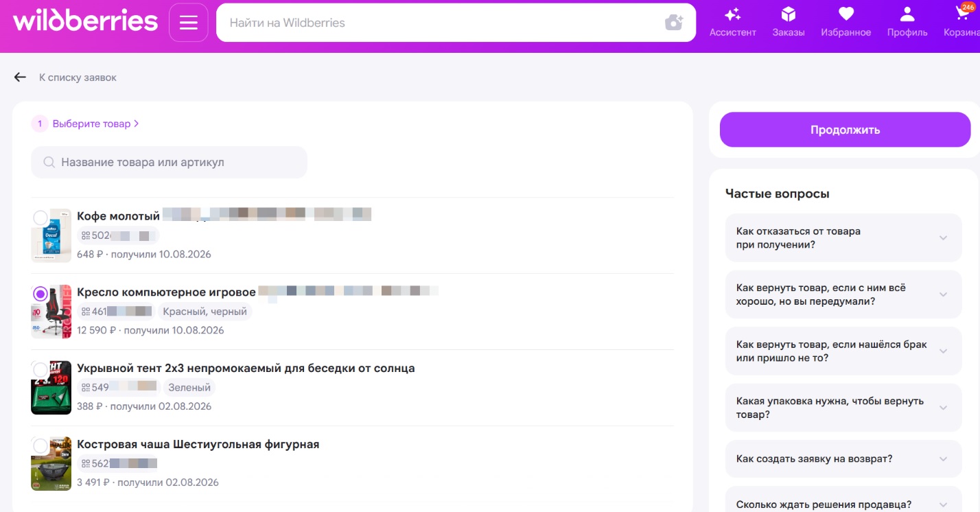Click the '12 590 ₽ · получили 10.08.2026' line

(150, 330)
